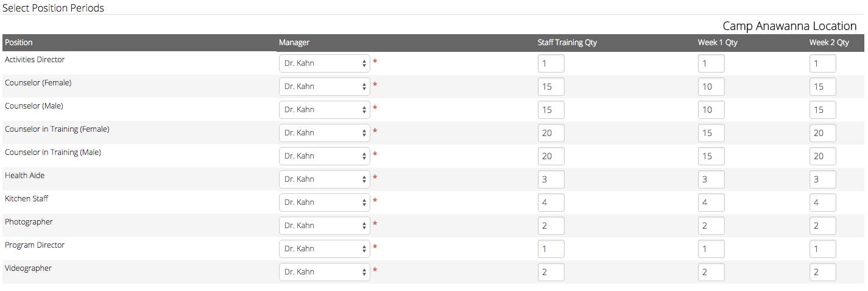Expand Manager dropdown for Counselor (Male)
The image size is (868, 291).
[x=324, y=110]
